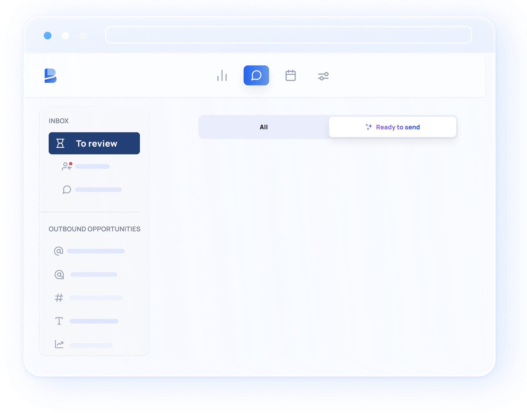Switch to the All tab
This screenshot has height=420, width=527.
pos(263,127)
